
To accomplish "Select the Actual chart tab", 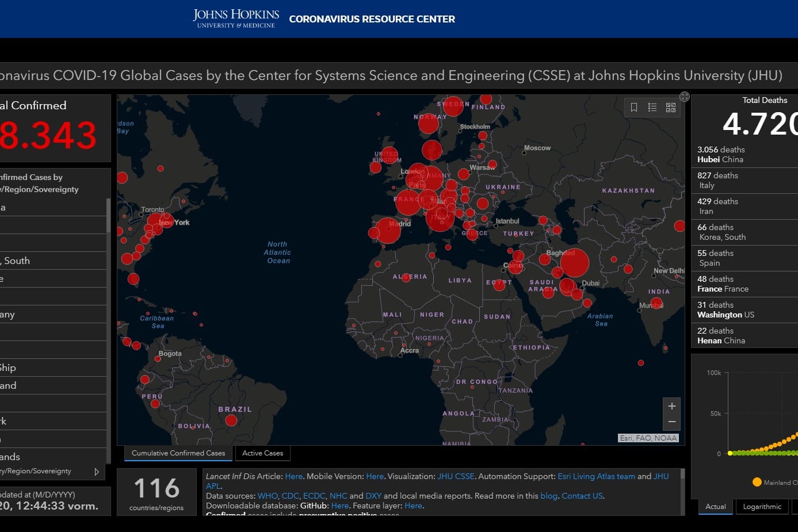I will tap(716, 507).
